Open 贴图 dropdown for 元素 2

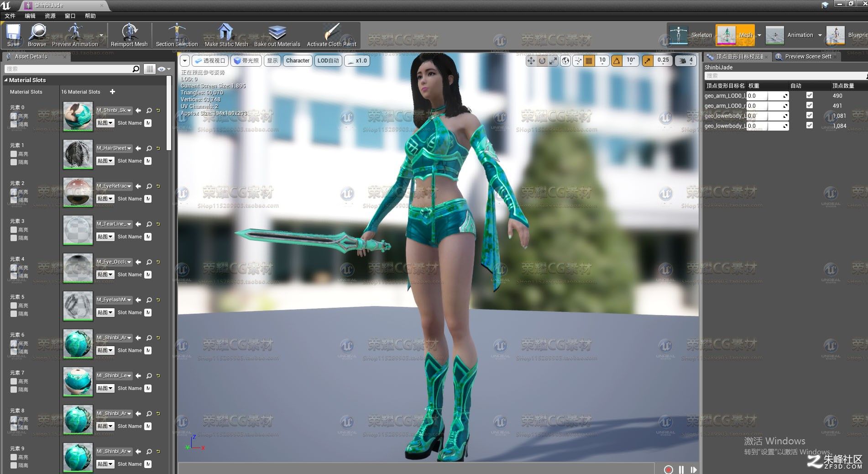click(105, 199)
